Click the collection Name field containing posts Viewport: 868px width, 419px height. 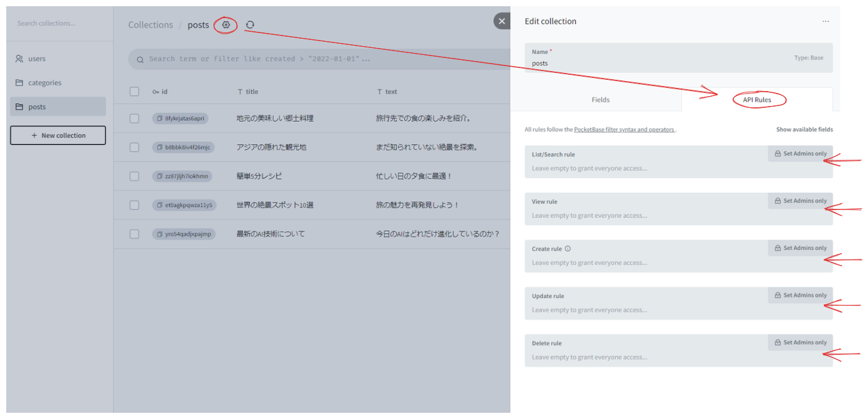(x=678, y=58)
